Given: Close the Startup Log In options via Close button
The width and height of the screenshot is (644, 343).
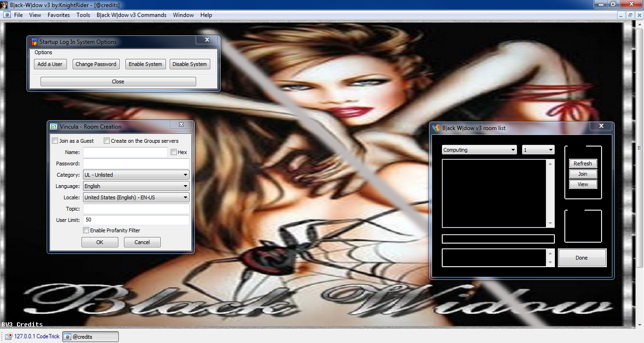Looking at the screenshot, I should point(118,82).
